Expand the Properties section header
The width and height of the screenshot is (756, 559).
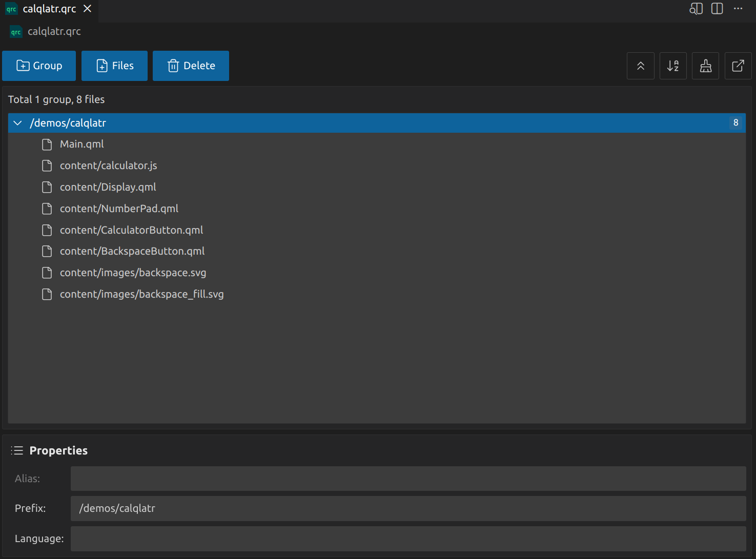[x=58, y=450]
